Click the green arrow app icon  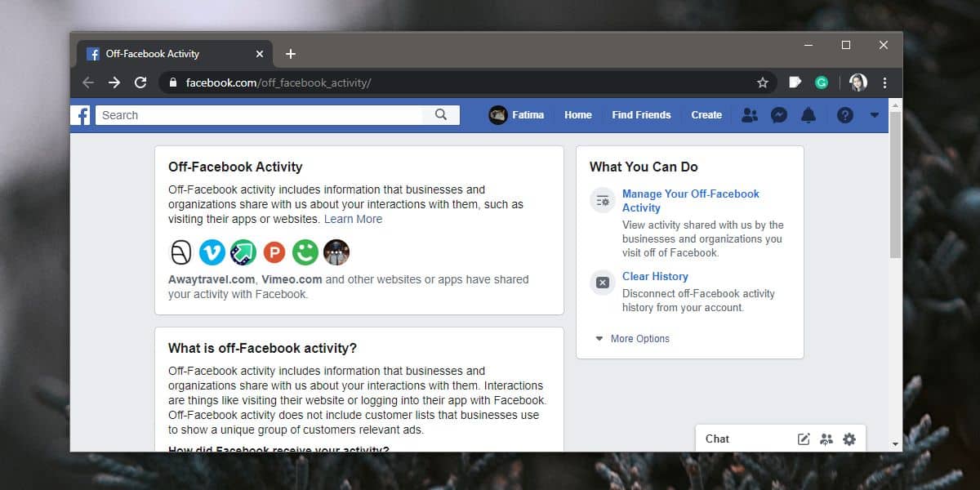pyautogui.click(x=243, y=252)
